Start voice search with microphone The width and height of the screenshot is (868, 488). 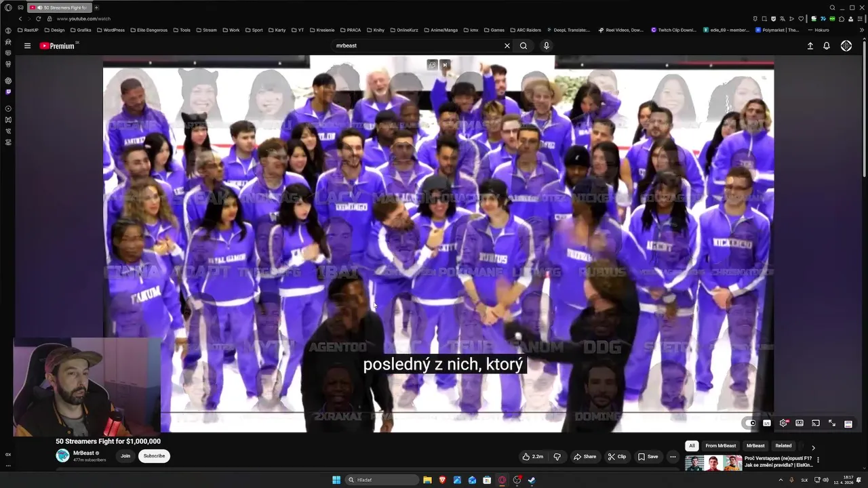pyautogui.click(x=546, y=46)
